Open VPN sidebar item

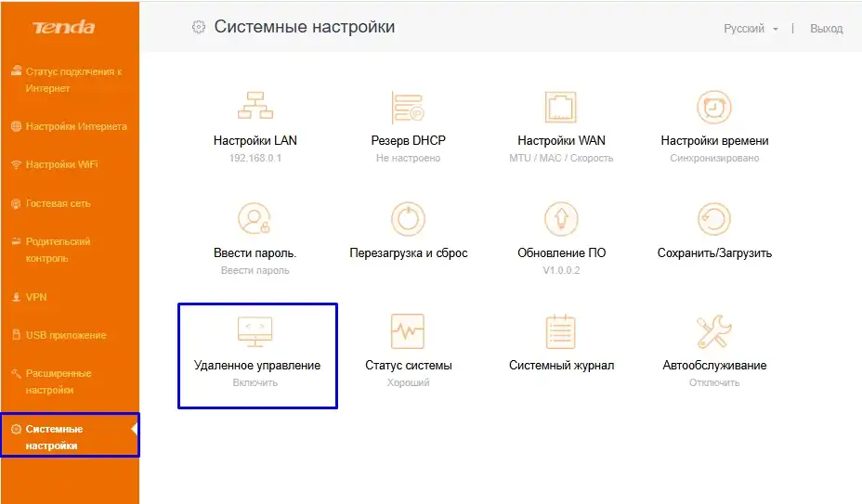30,297
